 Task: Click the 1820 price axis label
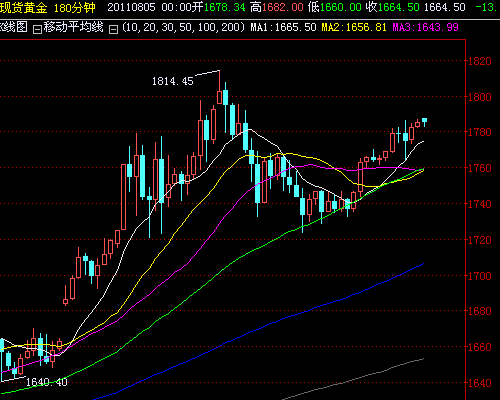[x=480, y=61]
